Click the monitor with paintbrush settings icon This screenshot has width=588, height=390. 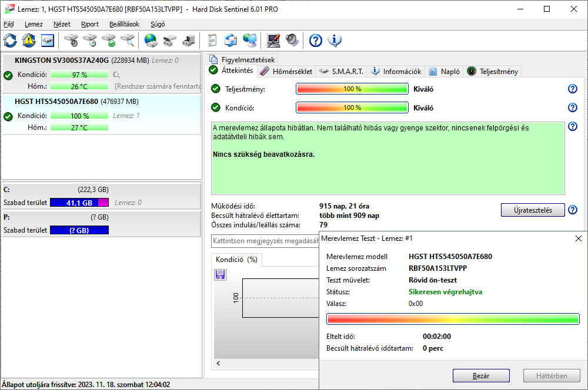point(273,41)
